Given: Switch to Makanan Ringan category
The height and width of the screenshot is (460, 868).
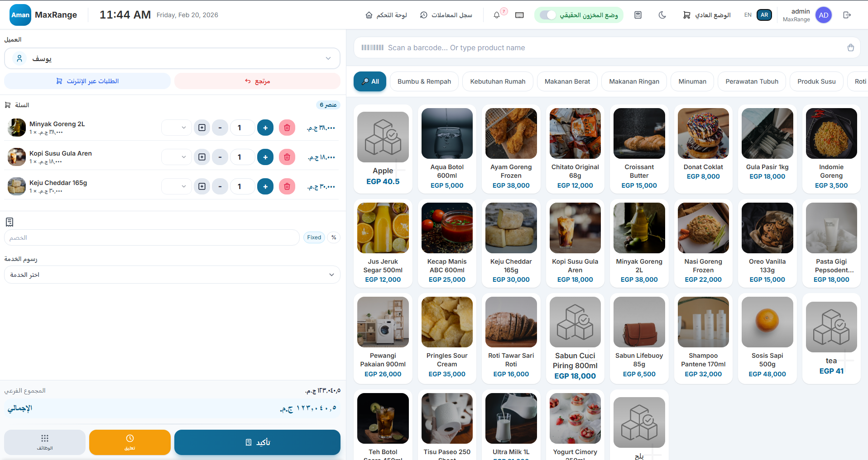Looking at the screenshot, I should 634,81.
